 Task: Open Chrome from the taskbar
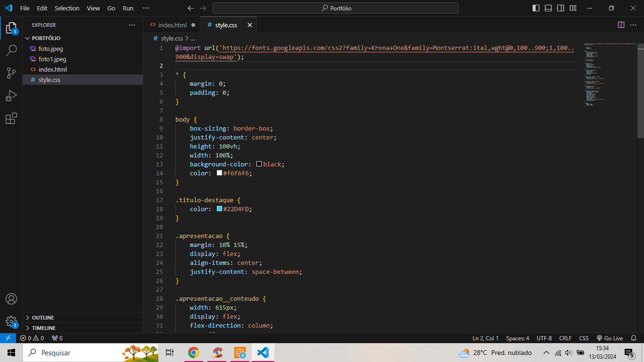[x=193, y=353]
